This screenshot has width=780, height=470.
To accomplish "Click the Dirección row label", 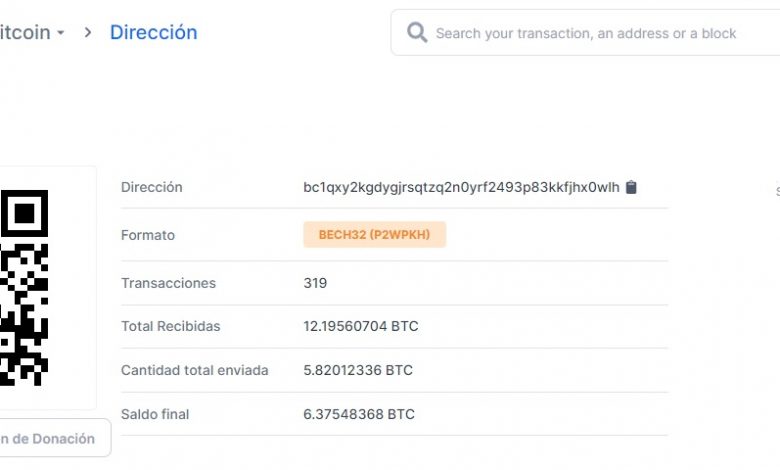I will tap(152, 187).
